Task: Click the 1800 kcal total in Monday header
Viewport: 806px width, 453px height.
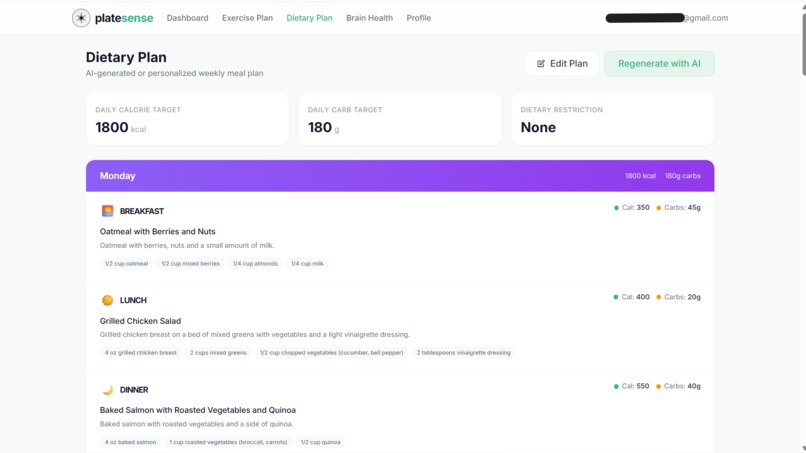Action: click(x=640, y=176)
